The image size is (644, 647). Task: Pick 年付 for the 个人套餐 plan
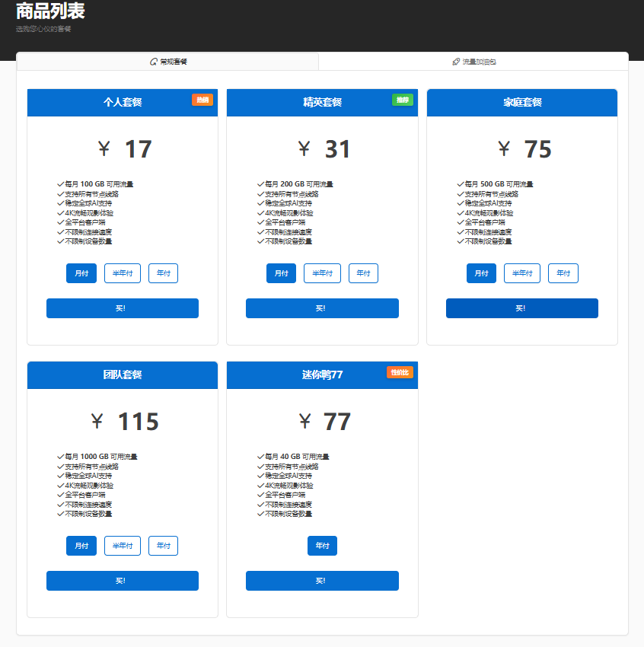pyautogui.click(x=164, y=273)
